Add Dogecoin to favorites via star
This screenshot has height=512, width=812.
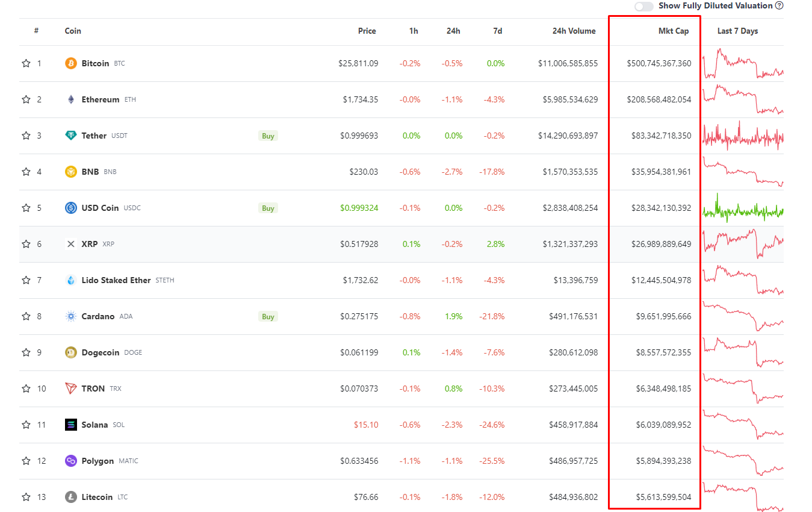click(x=25, y=352)
